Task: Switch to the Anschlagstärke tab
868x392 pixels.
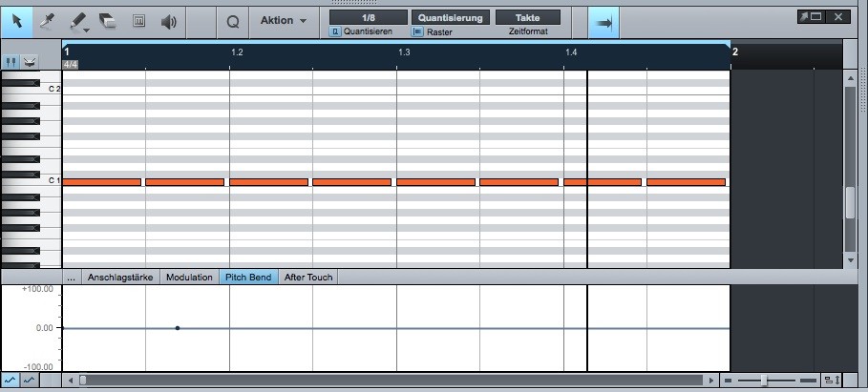Action: pos(120,278)
